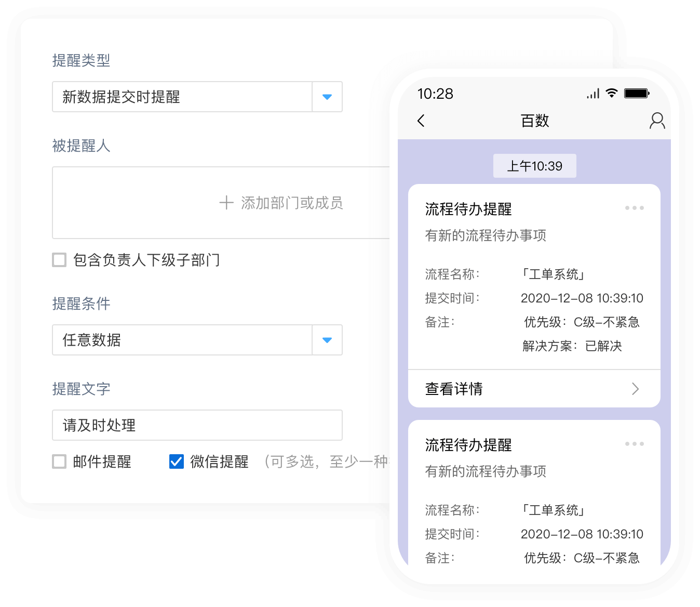The width and height of the screenshot is (700, 607).
Task: Click the 请及时处理 reminder text field
Action: 197,425
